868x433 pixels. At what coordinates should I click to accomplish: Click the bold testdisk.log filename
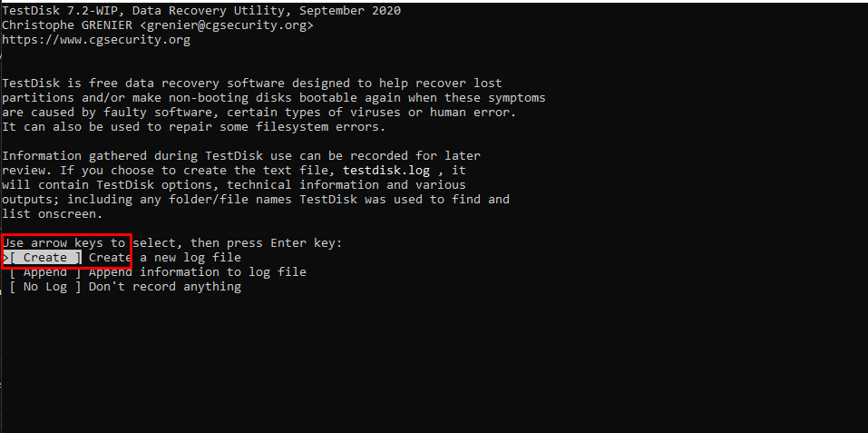pos(386,170)
